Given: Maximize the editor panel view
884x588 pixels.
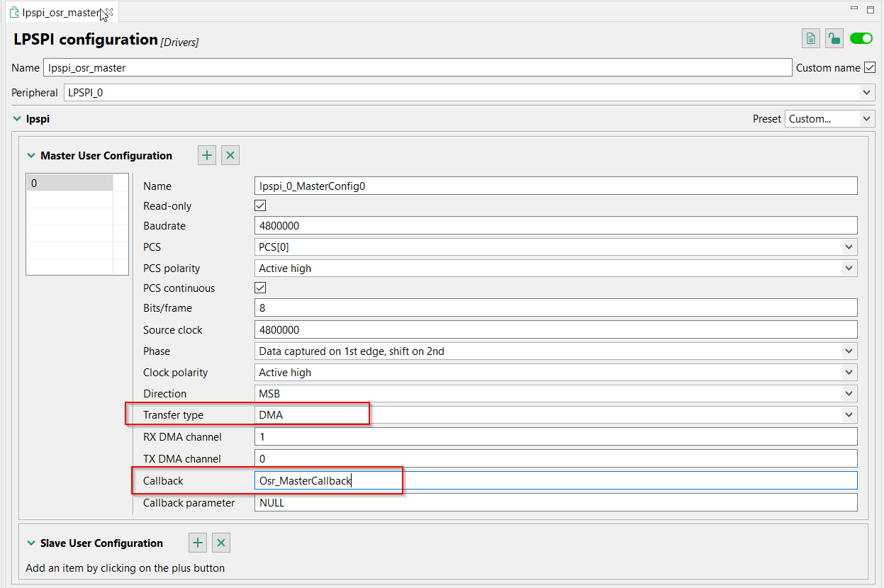Looking at the screenshot, I should (x=871, y=9).
